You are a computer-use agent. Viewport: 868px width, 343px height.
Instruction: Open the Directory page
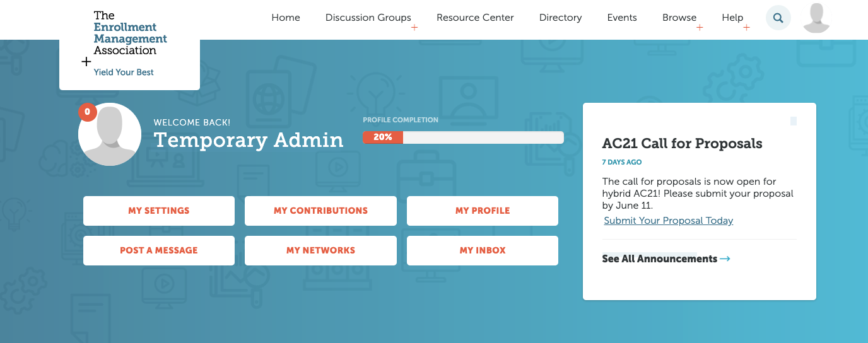[560, 18]
